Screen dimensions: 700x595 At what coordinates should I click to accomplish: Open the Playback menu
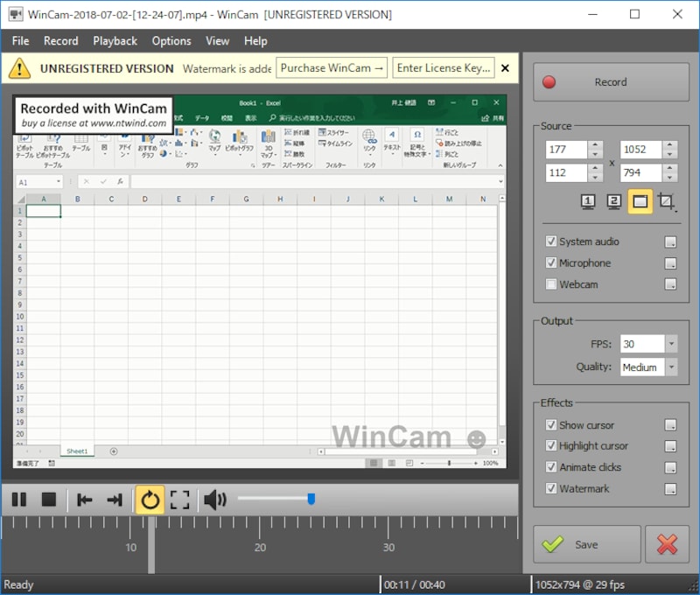coord(115,41)
